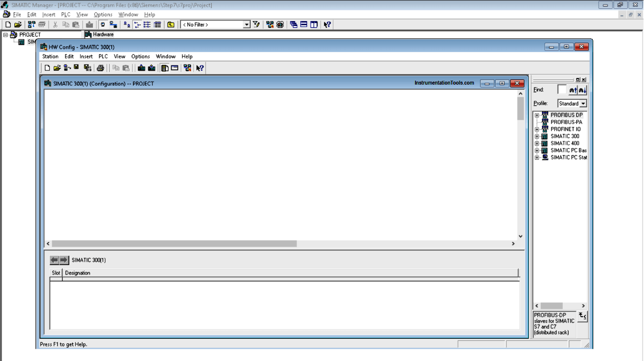The width and height of the screenshot is (644, 361).
Task: Open Station menu in HW Config
Action: coord(50,57)
